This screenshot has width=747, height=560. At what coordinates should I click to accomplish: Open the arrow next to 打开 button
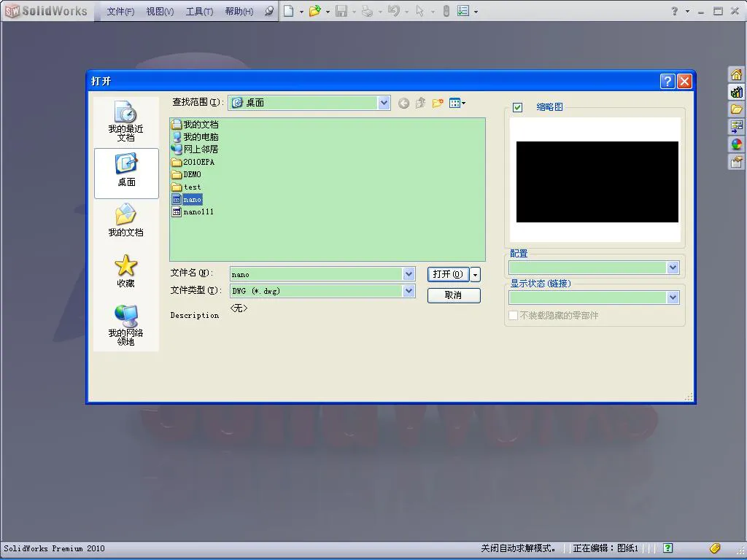coord(475,275)
